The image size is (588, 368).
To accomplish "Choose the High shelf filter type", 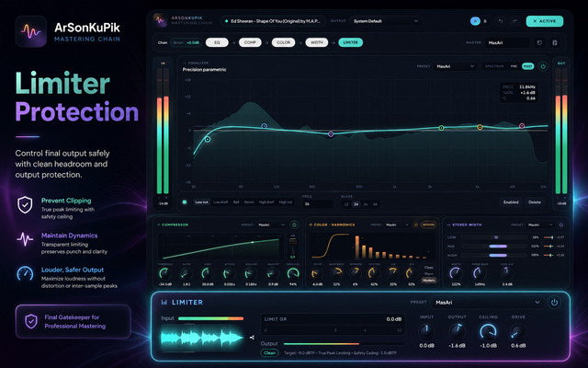I will (x=266, y=202).
